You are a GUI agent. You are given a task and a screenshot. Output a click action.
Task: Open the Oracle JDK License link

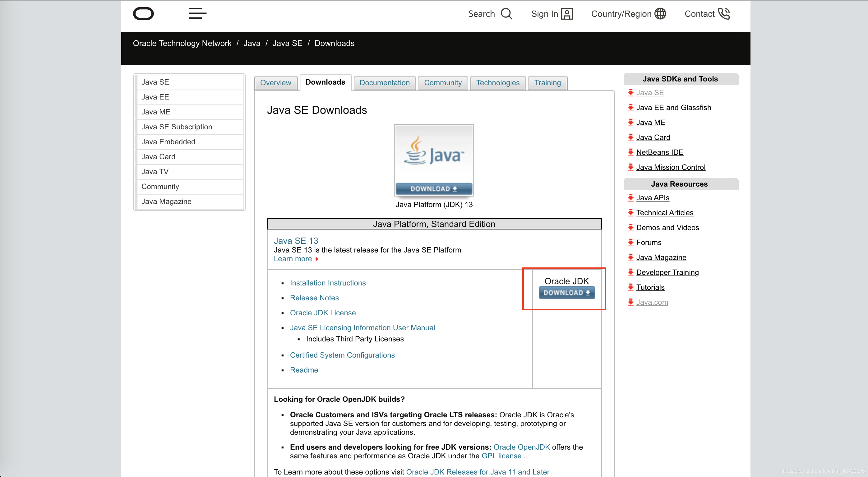pyautogui.click(x=323, y=313)
